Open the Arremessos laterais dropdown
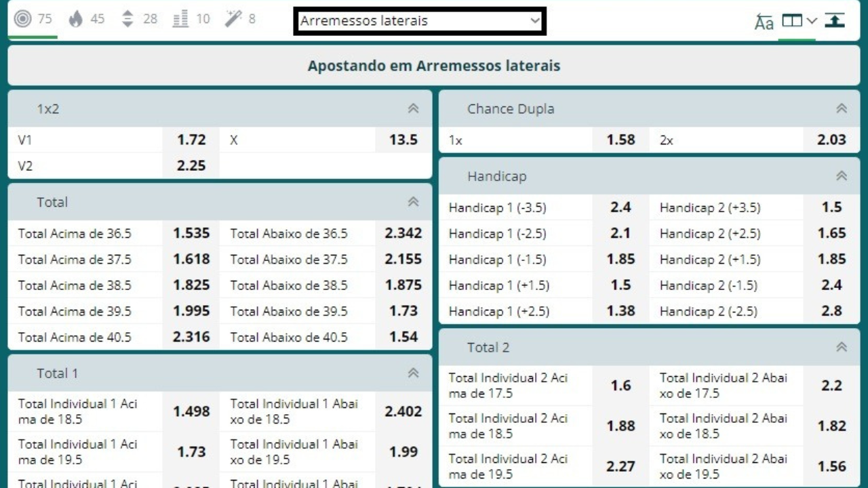868x488 pixels. coord(420,21)
